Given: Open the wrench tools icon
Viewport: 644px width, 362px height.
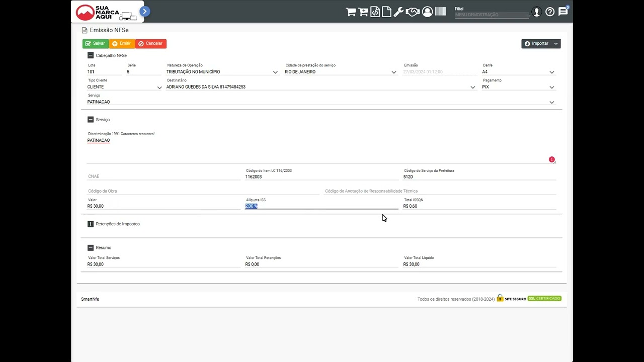Looking at the screenshot, I should click(x=398, y=12).
